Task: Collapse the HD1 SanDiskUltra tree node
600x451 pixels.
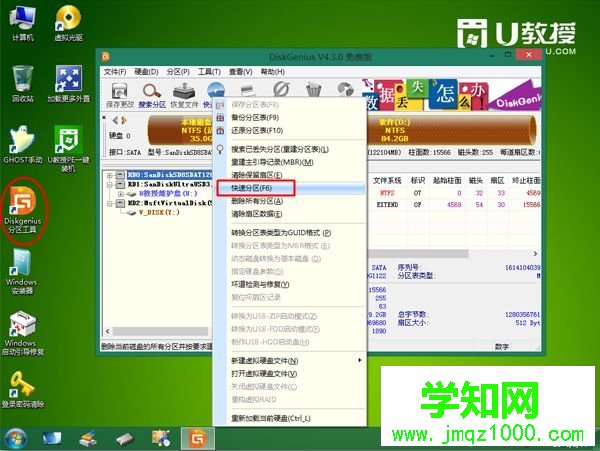Action: click(109, 185)
